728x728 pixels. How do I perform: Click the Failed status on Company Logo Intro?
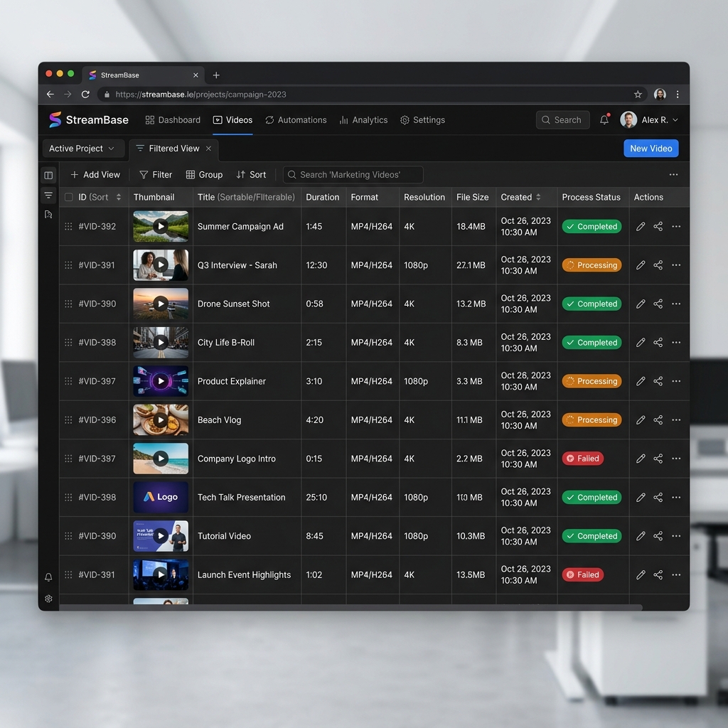click(x=583, y=459)
